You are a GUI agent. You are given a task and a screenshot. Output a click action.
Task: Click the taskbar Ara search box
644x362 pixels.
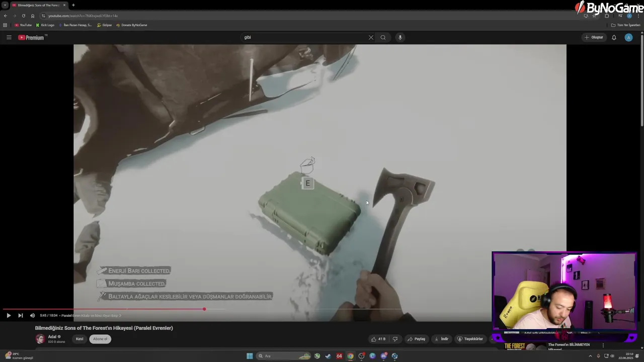(284, 356)
